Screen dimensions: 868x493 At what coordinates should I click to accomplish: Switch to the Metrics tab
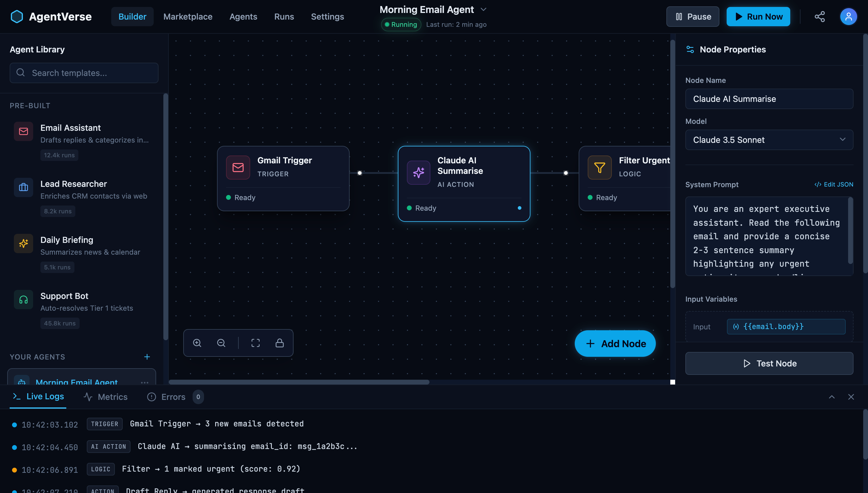click(105, 397)
